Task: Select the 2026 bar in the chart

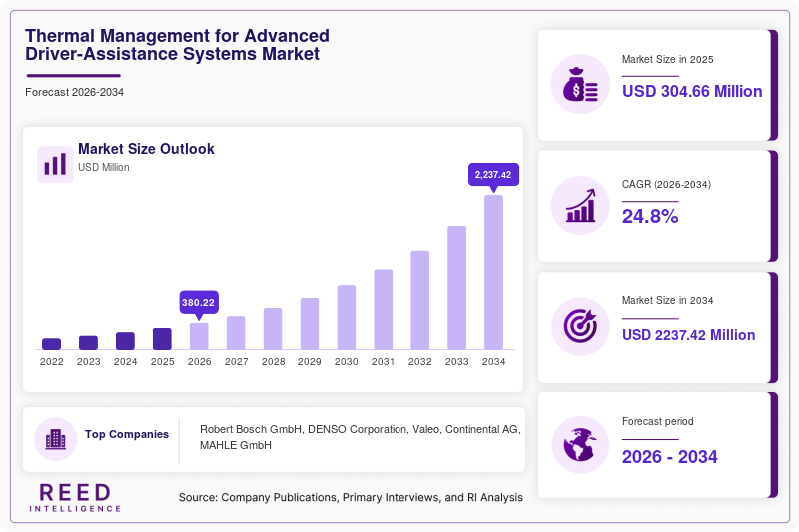Action: click(x=199, y=336)
